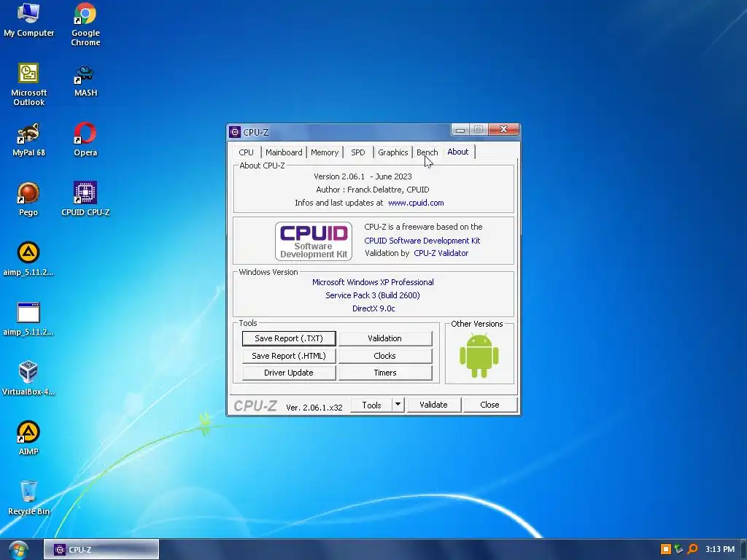Click Save Report (.TXT) button
The image size is (747, 560).
289,338
